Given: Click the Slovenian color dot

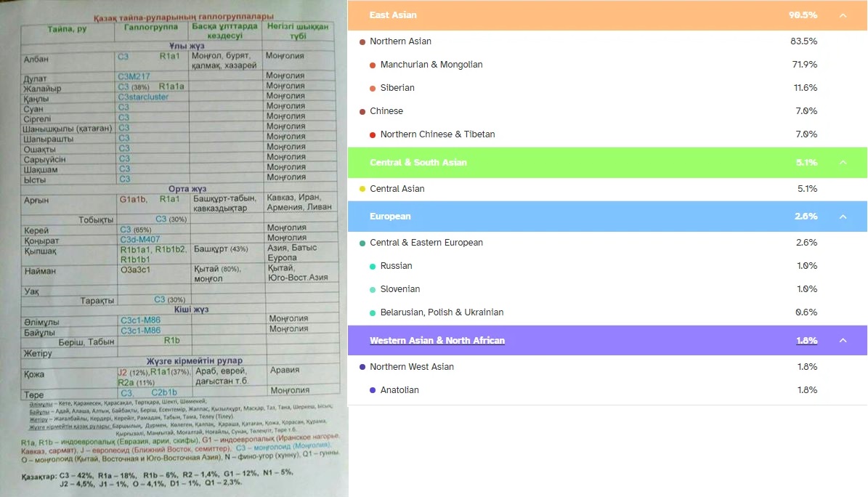Looking at the screenshot, I should (x=373, y=289).
